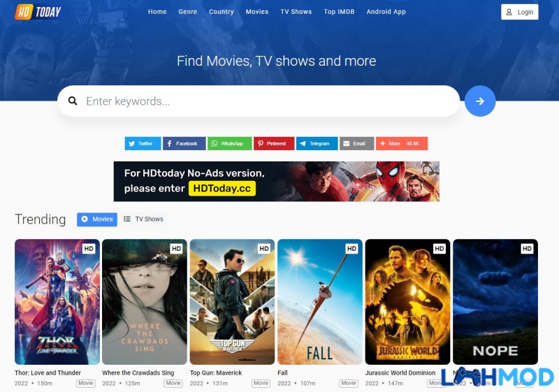
Task: Open the Android App link
Action: pyautogui.click(x=386, y=12)
